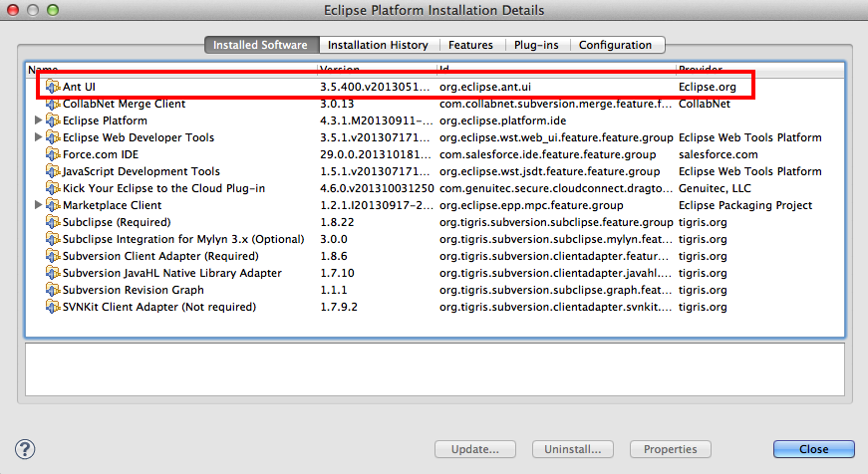Select the Ant UI row name
The height and width of the screenshot is (474, 868).
pyautogui.click(x=79, y=87)
